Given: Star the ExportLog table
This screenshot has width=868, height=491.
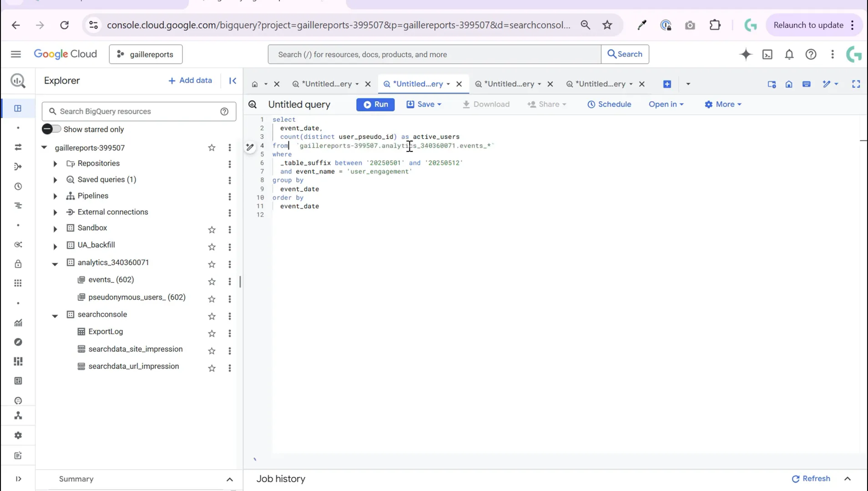Looking at the screenshot, I should [212, 333].
